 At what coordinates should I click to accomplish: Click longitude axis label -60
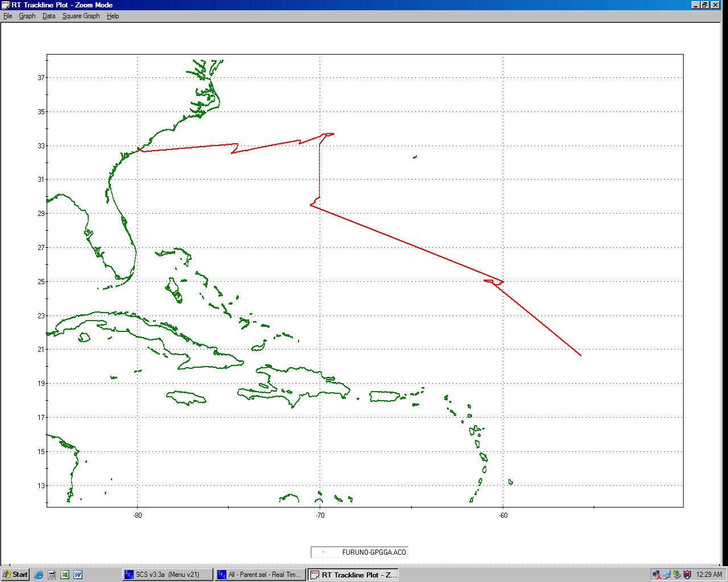[503, 516]
